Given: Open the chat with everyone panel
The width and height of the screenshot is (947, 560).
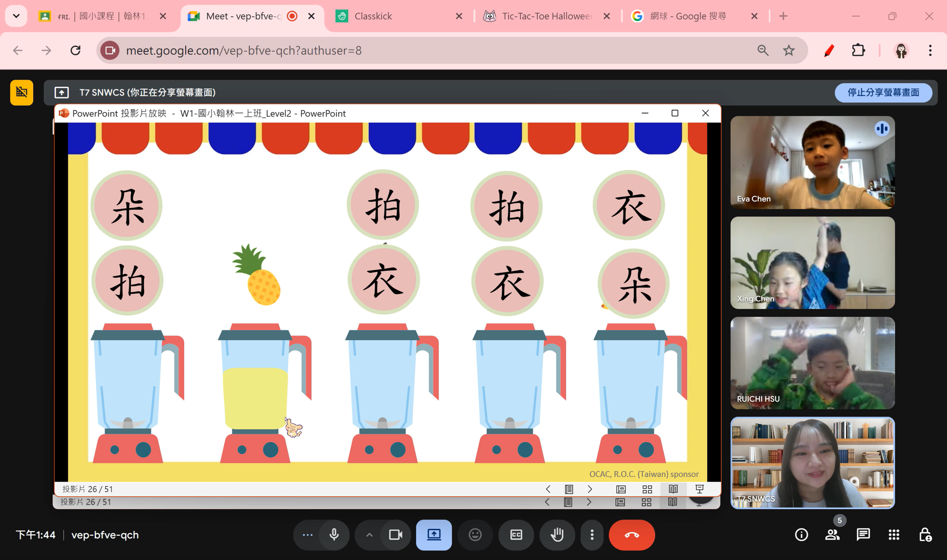Looking at the screenshot, I should (863, 535).
